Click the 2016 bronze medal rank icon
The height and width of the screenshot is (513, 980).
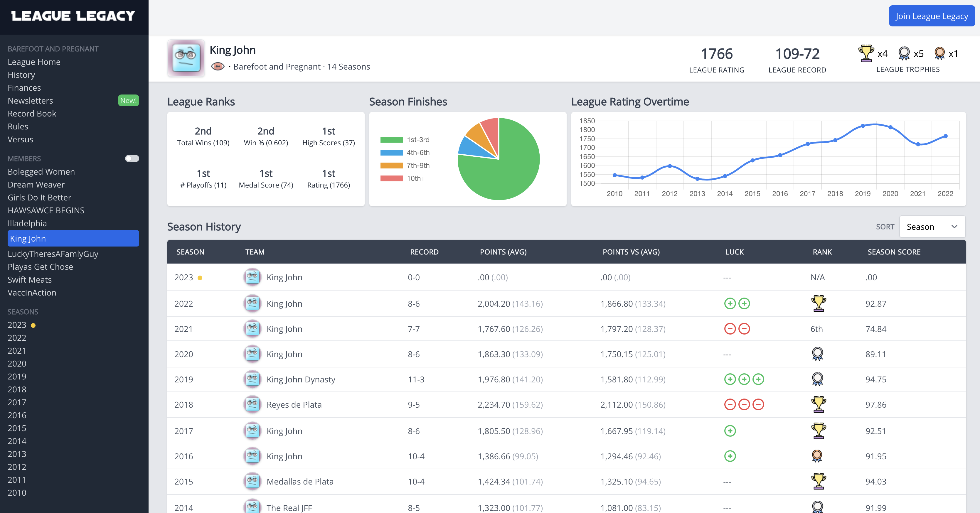coord(817,456)
